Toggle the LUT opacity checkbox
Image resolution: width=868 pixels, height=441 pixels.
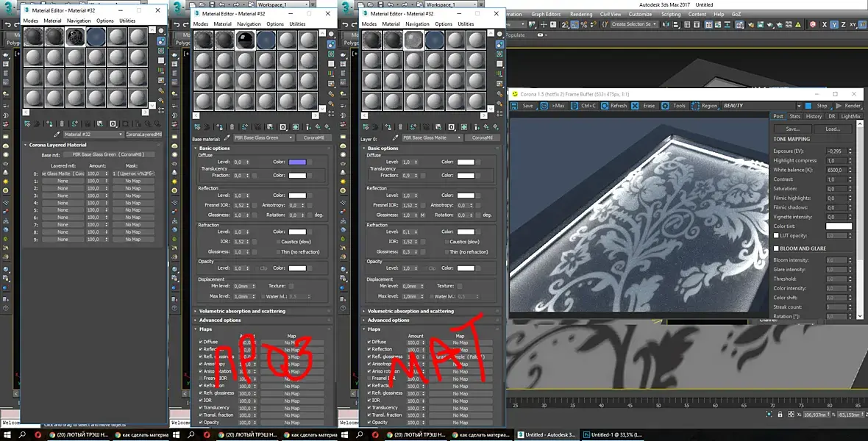pos(776,236)
